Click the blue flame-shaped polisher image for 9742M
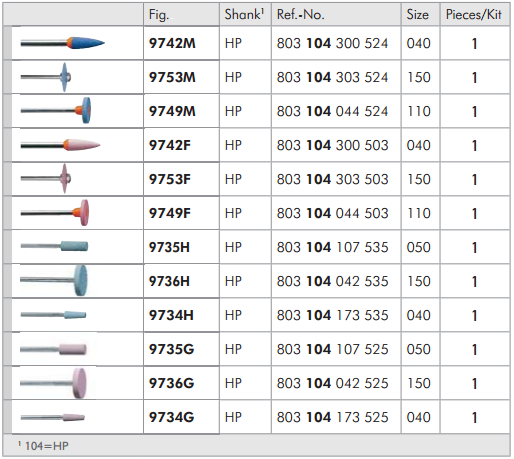Screen dimensions: 514x459 point(63,43)
